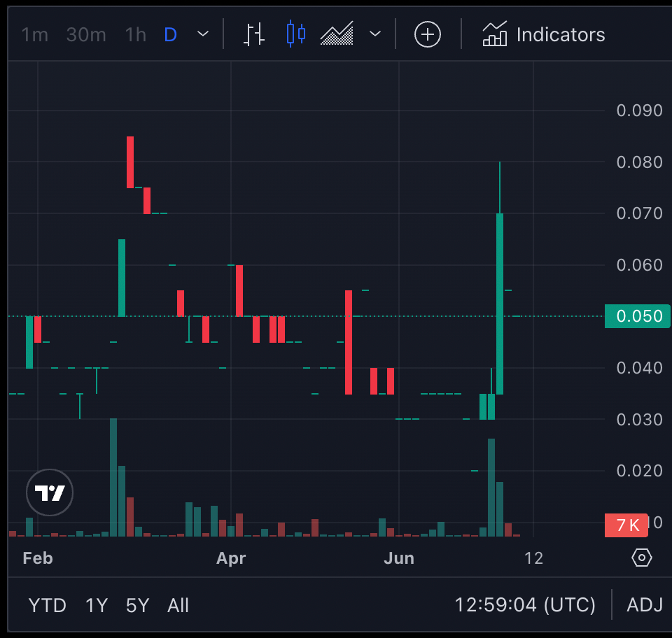Select the bar chart style icon
Screen dimensions: 672x638
[x=254, y=34]
